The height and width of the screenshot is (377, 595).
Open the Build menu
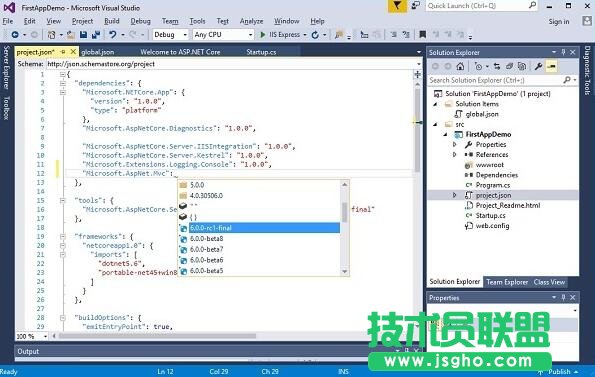pos(112,21)
